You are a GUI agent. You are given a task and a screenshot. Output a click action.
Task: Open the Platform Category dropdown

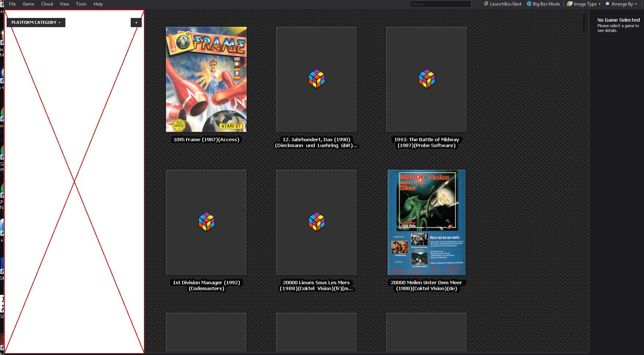click(36, 22)
